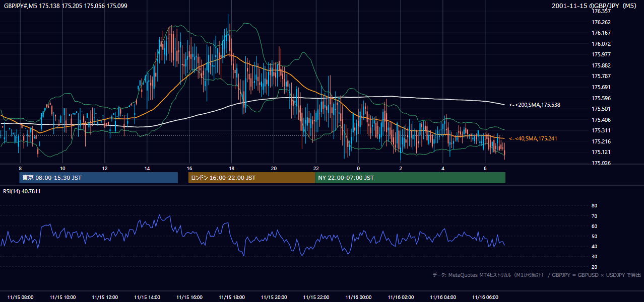Click the RSI level 60 label
The width and height of the screenshot is (644, 302).
coord(594,226)
